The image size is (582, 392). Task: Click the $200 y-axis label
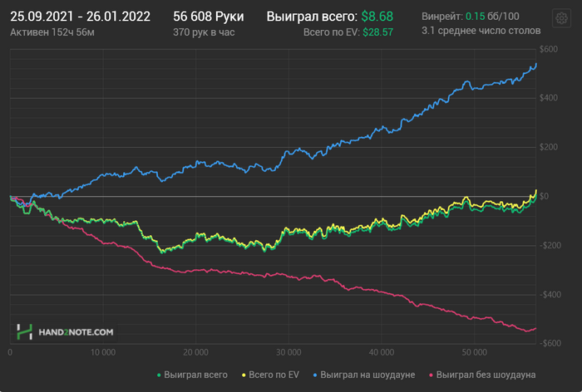[549, 147]
